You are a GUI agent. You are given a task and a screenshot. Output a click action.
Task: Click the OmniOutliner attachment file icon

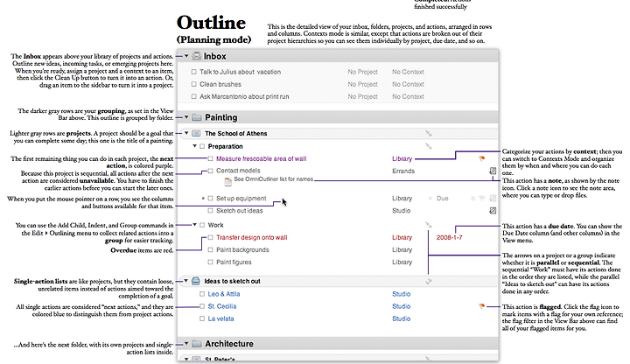click(227, 182)
